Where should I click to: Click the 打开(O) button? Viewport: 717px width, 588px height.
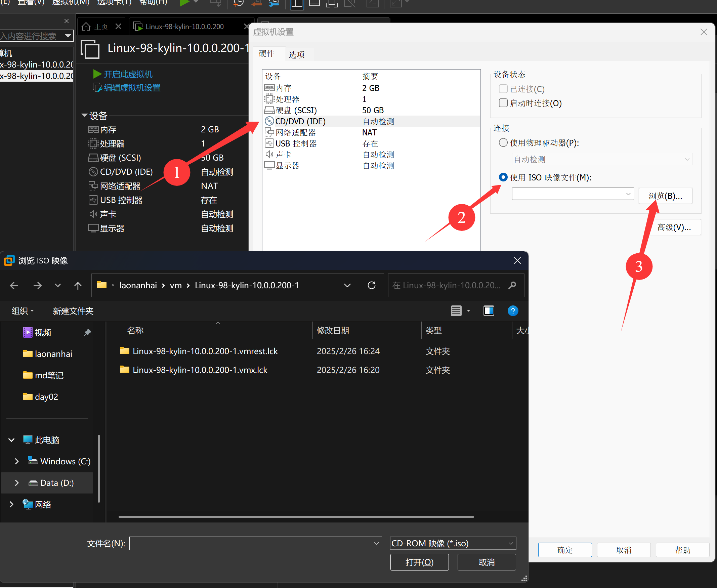point(419,562)
